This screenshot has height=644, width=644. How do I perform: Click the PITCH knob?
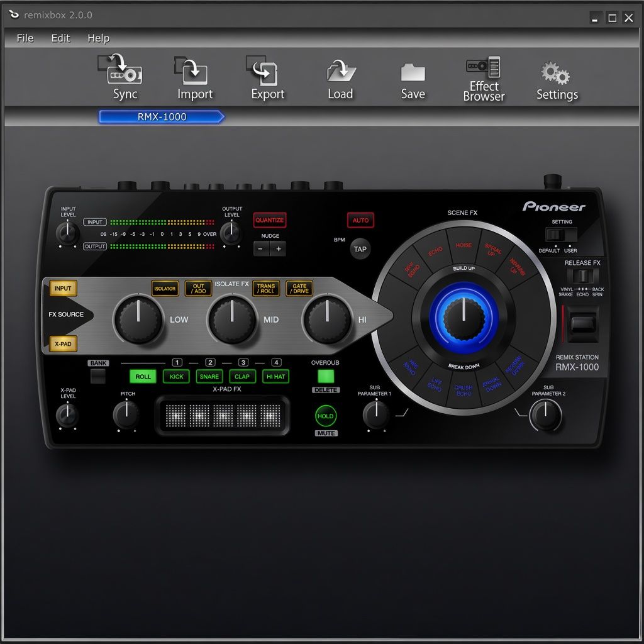coord(126,414)
